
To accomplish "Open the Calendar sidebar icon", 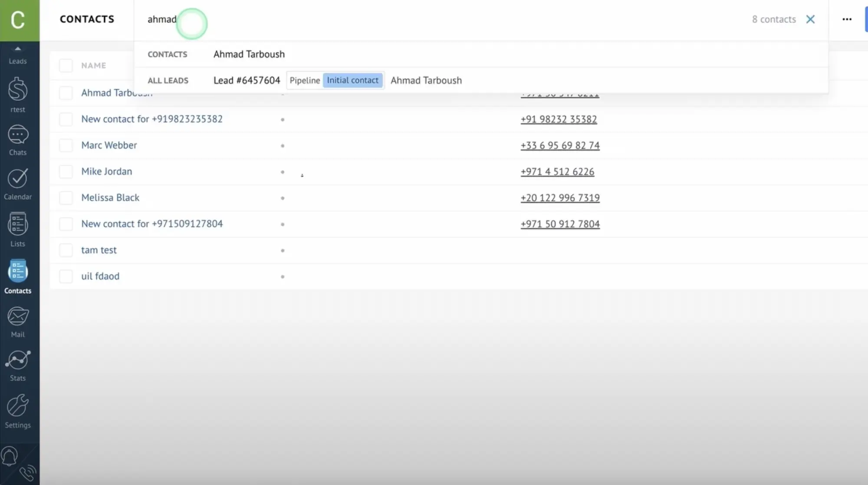I will [18, 184].
